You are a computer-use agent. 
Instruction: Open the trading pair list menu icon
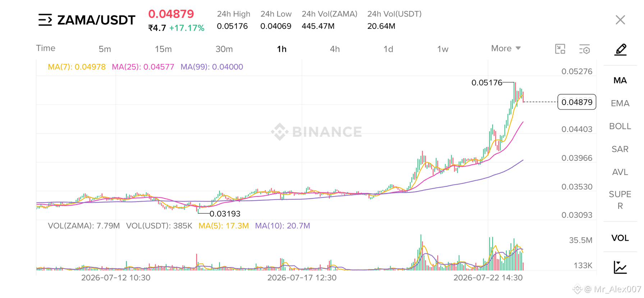[45, 20]
